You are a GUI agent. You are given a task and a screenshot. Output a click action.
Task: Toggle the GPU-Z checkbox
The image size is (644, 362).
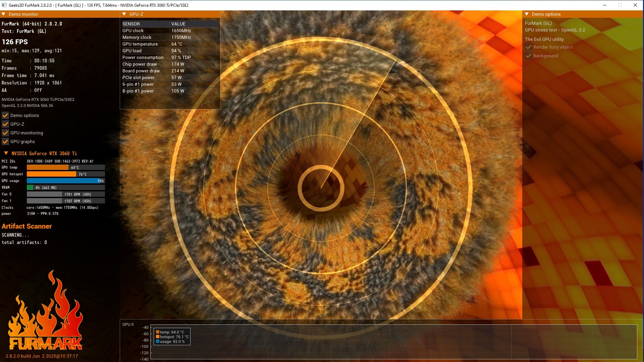[5, 124]
